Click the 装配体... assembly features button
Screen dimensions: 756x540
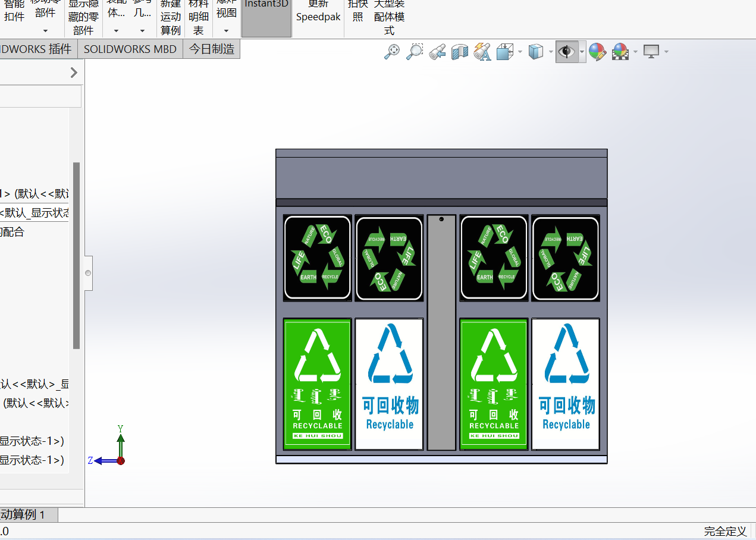[116, 10]
